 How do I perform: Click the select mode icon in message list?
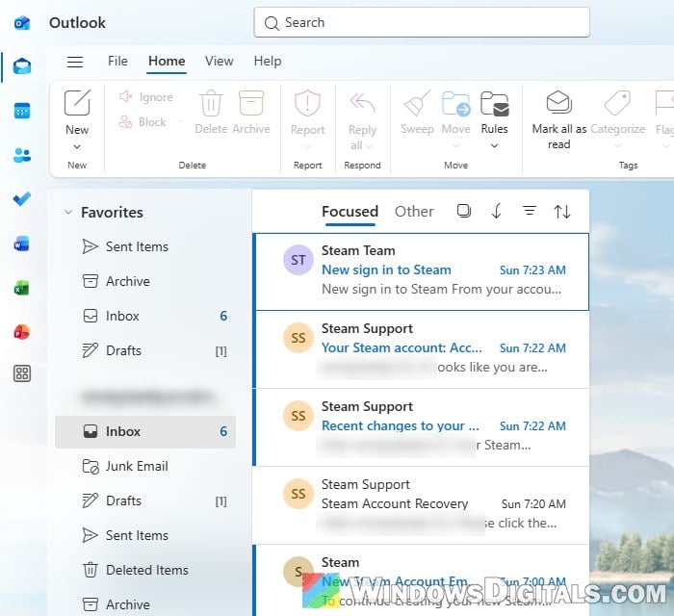click(x=464, y=211)
